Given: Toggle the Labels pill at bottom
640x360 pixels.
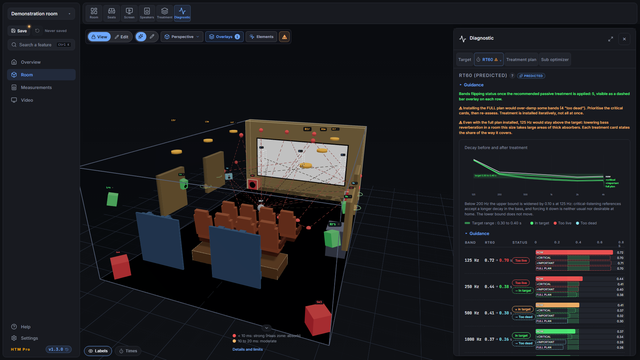Looking at the screenshot, I should (x=98, y=351).
